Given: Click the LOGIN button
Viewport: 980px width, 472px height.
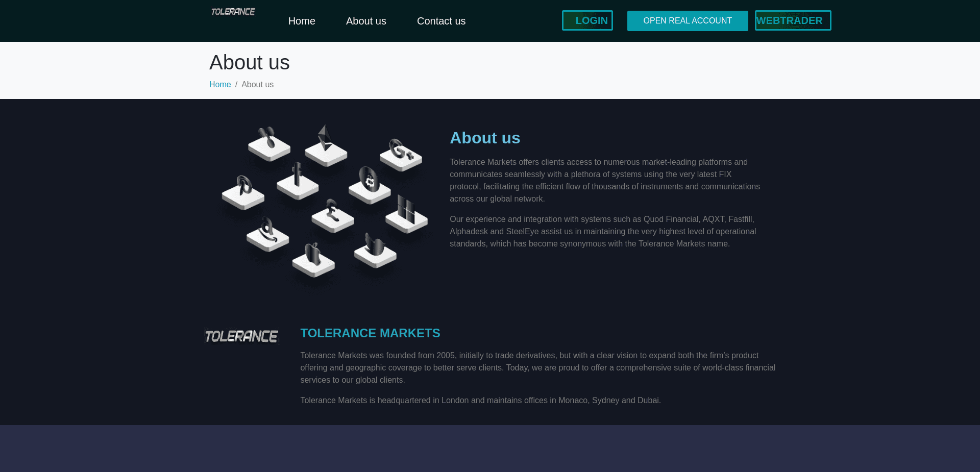Looking at the screenshot, I should [587, 20].
